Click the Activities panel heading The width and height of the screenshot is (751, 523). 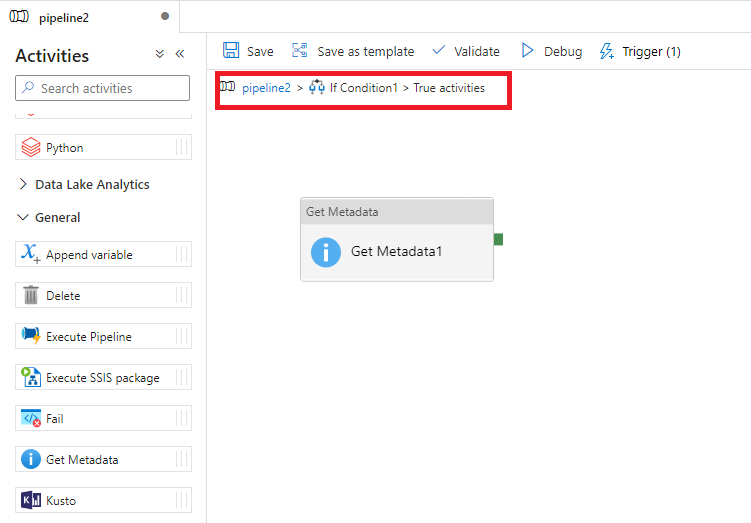tap(52, 56)
